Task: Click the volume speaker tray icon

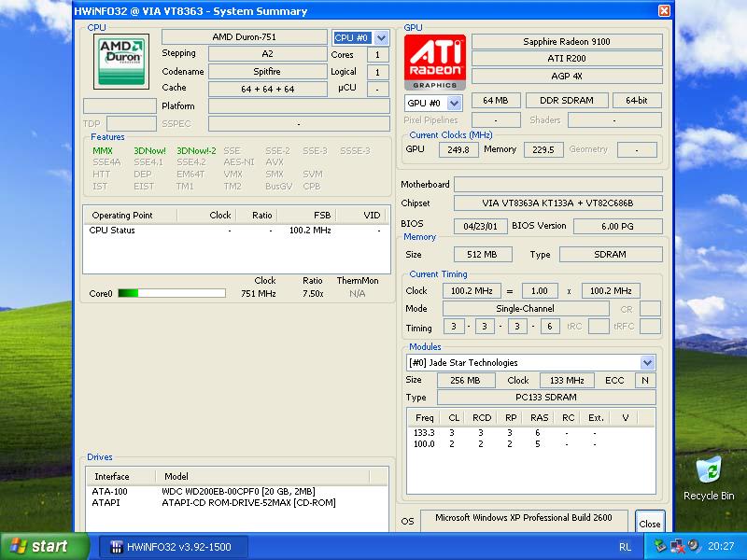Action: point(692,546)
